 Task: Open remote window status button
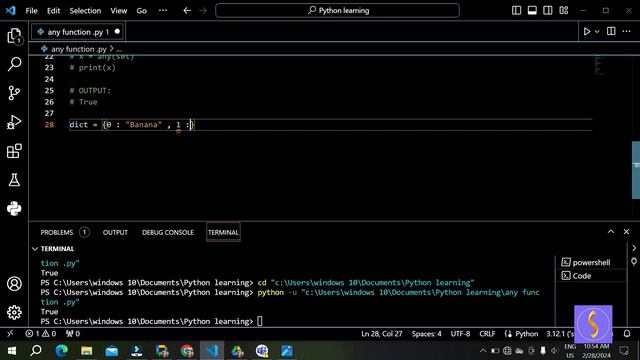[x=10, y=333]
